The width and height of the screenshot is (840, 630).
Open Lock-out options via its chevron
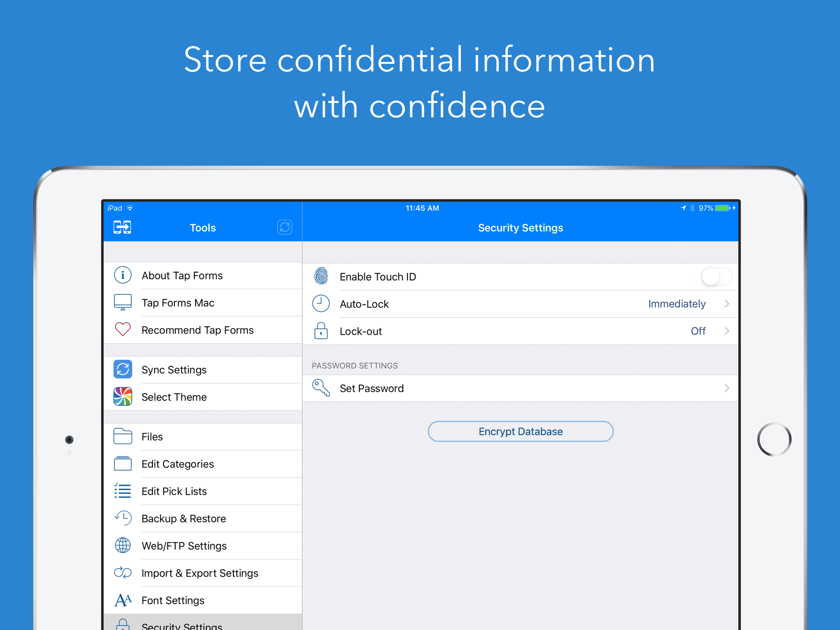pos(727,331)
